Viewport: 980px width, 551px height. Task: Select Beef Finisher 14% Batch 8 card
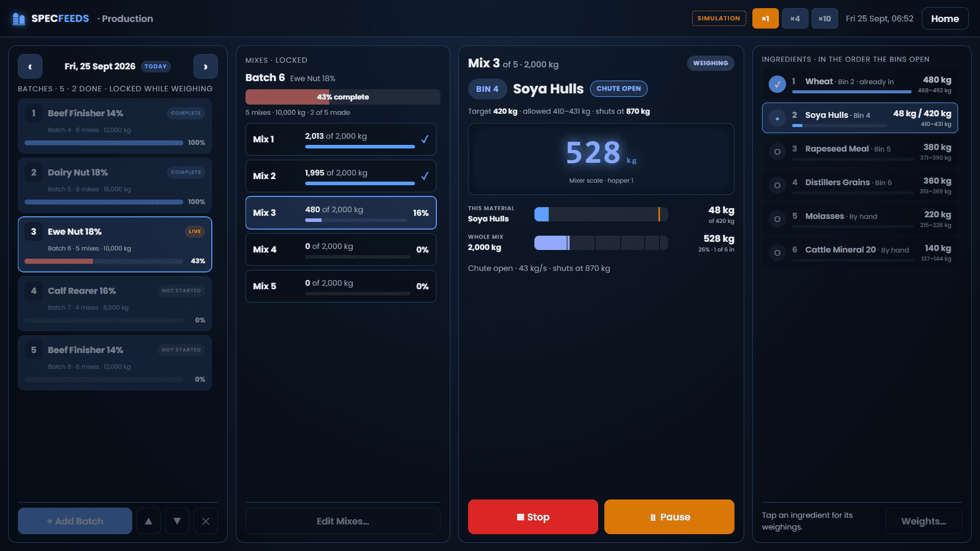pos(115,363)
